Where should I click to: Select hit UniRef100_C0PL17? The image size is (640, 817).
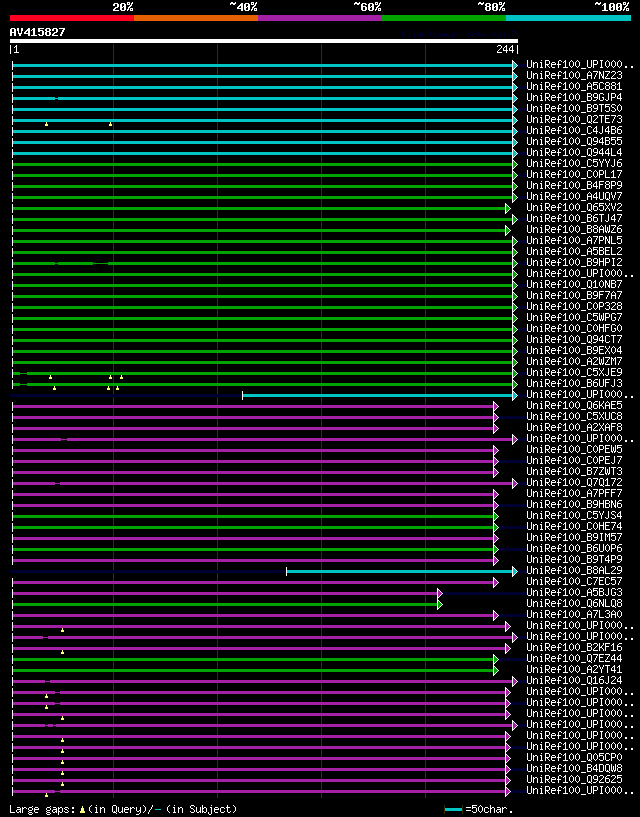tap(574, 174)
